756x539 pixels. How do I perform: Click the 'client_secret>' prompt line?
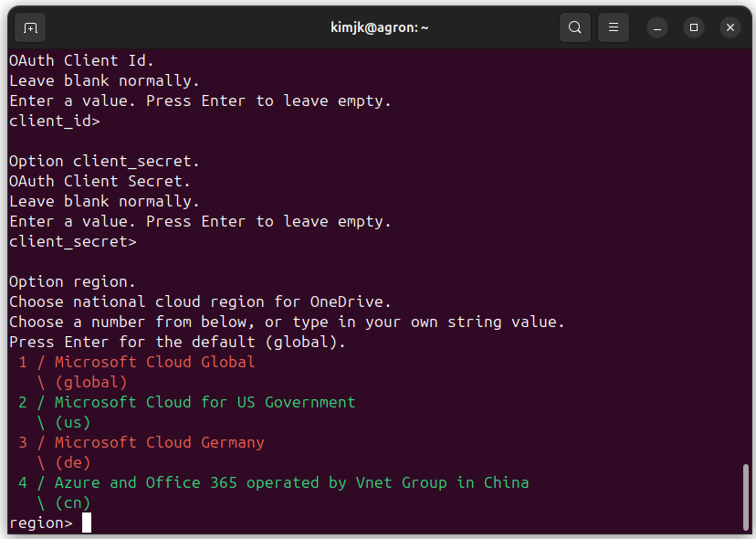click(x=73, y=241)
